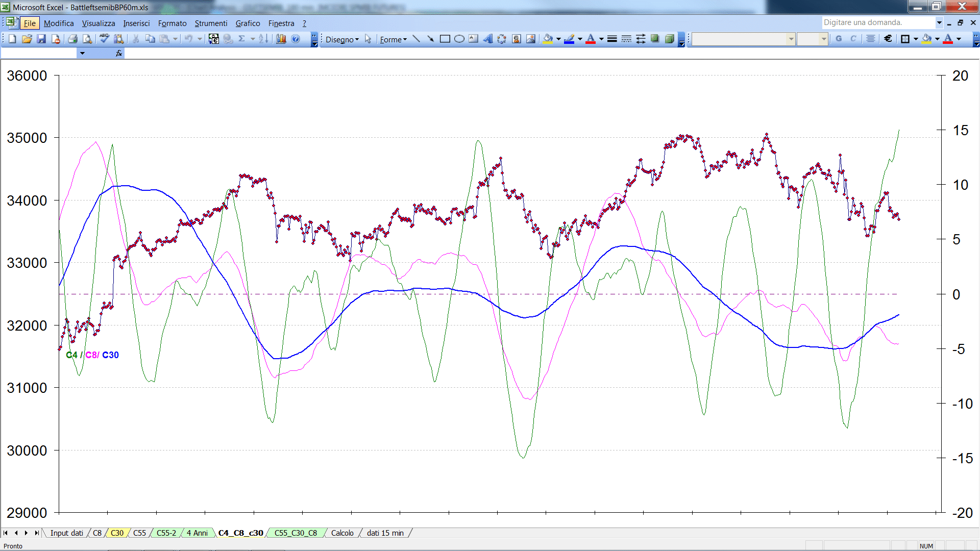980x551 pixels.
Task: Run the spelling check (ABC) tool
Action: [x=104, y=39]
